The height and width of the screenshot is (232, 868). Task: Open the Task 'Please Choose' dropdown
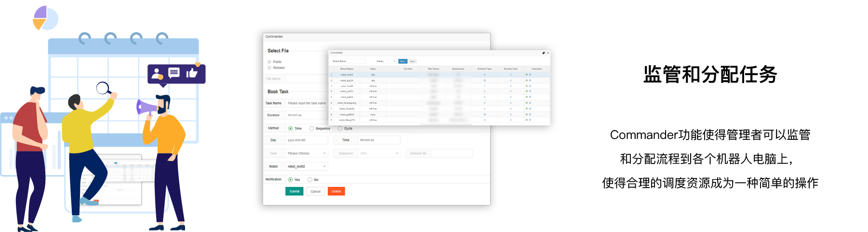[307, 153]
